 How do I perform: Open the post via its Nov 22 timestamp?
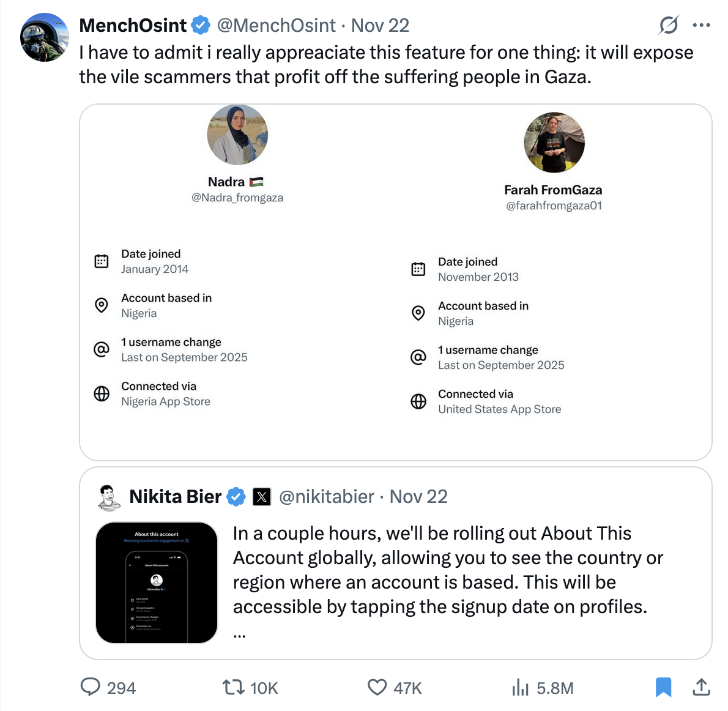point(381,25)
